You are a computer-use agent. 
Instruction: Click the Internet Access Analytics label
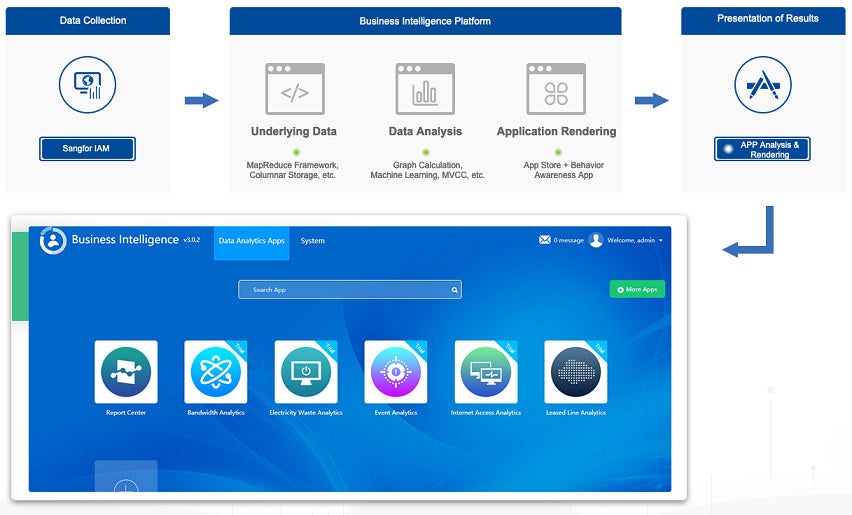click(486, 413)
